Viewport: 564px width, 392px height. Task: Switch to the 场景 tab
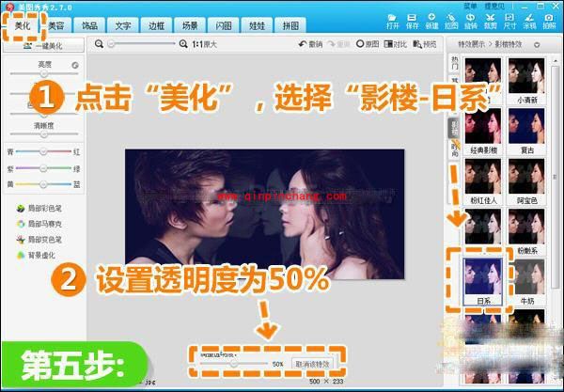coord(190,25)
